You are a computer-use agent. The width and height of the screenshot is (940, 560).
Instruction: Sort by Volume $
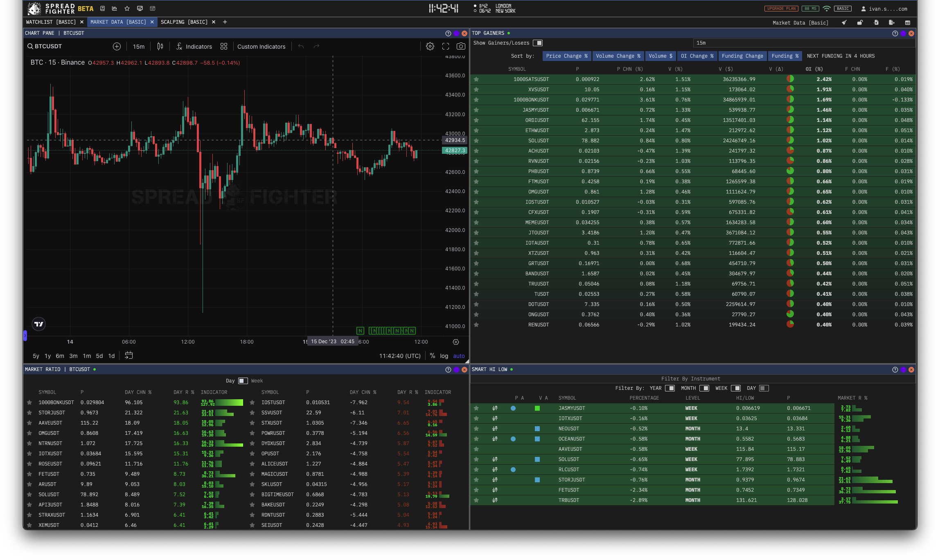[660, 56]
